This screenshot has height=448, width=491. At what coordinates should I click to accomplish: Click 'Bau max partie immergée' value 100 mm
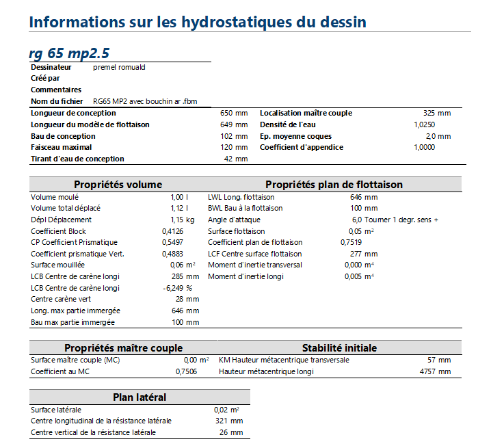[x=185, y=322]
